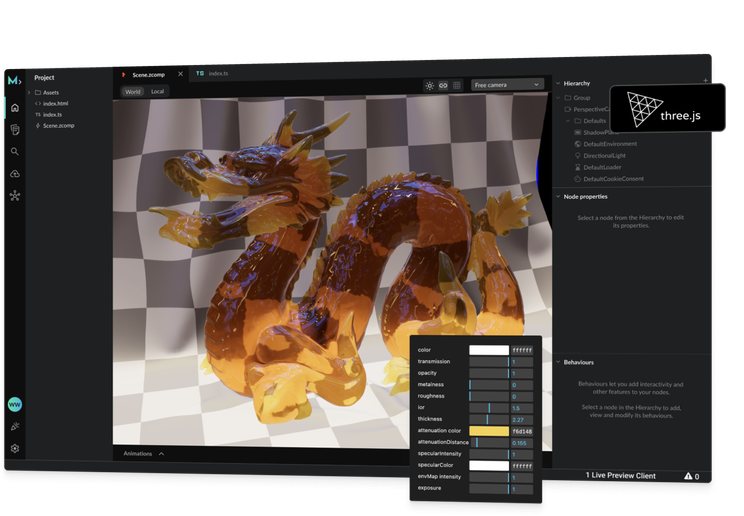Click the attenuation color yellow swatch
744x516 pixels.
[489, 431]
